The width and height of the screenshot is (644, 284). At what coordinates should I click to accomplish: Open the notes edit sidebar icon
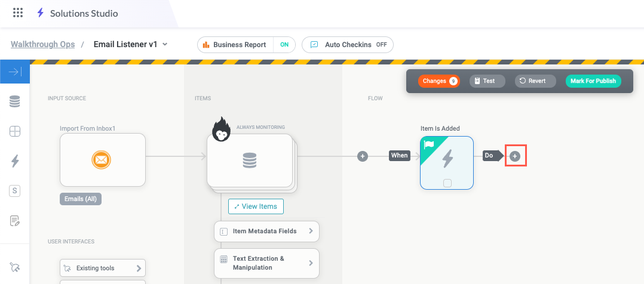(15, 221)
